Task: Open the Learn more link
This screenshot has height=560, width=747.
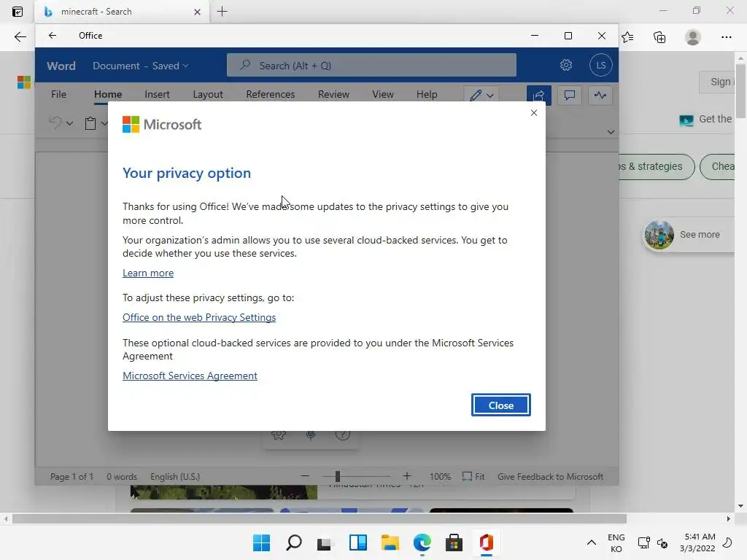Action: click(x=148, y=273)
